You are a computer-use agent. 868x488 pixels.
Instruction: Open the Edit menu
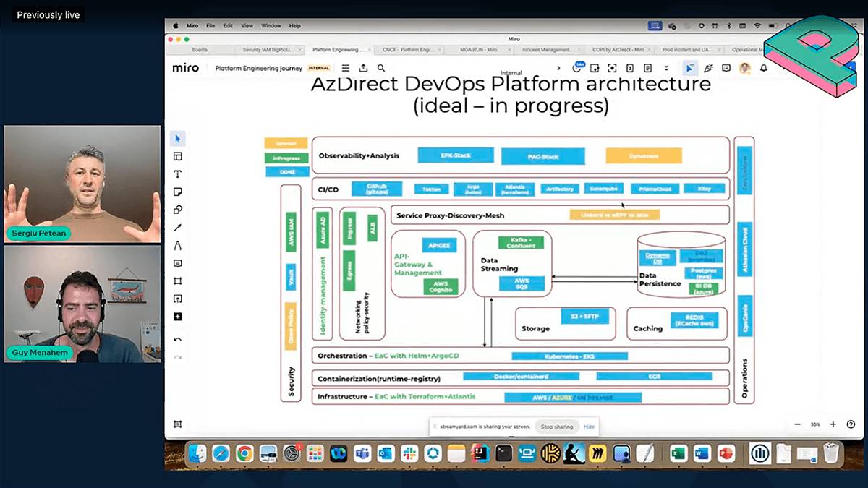coord(228,25)
